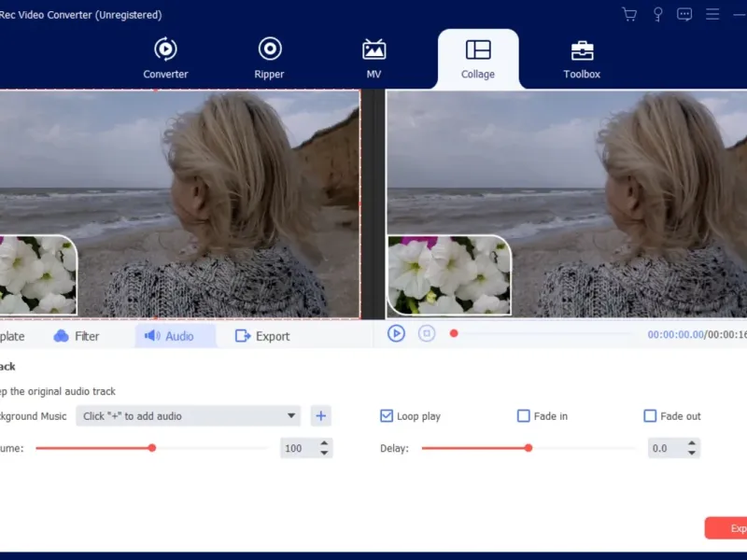Click the Audio speaker icon
Viewport: 747px width, 560px height.
(x=152, y=336)
